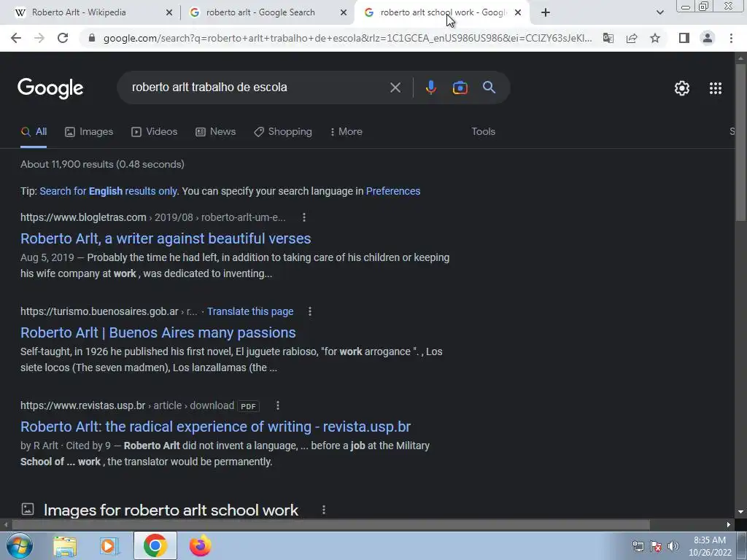747x560 pixels.
Task: Open Roberto Arlt | Buenos Aires many passions
Action: [158, 332]
